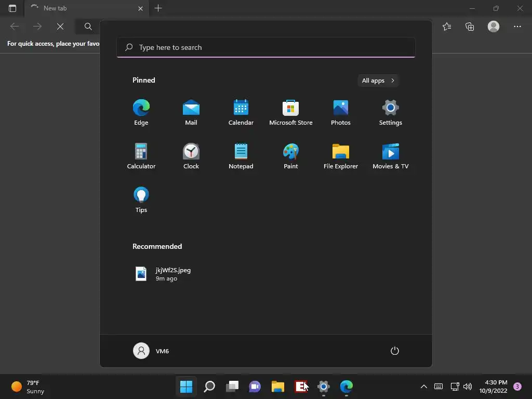532x399 pixels.
Task: Open volume control in system tray
Action: click(x=468, y=387)
